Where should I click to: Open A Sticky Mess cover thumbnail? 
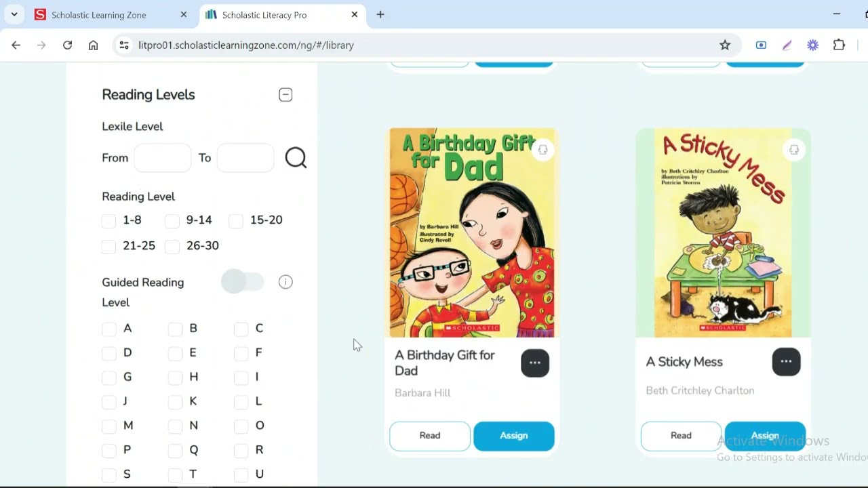(x=723, y=232)
